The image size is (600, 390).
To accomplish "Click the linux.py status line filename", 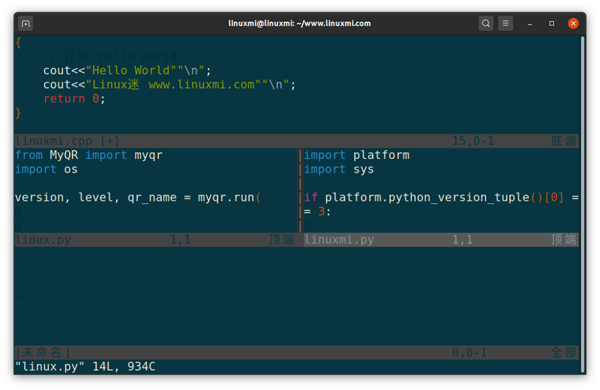I will tap(43, 240).
